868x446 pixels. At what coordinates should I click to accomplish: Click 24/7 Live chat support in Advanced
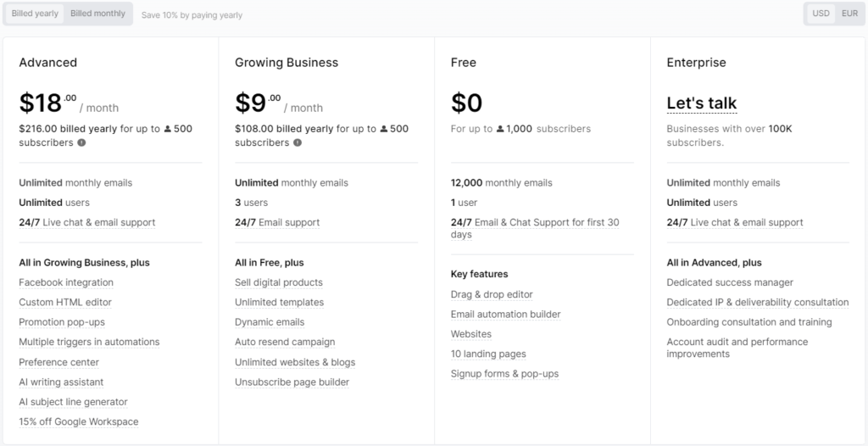click(x=87, y=223)
